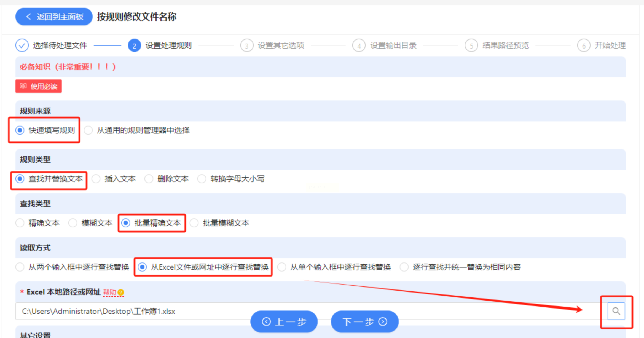Click the red 使用必读 button
This screenshot has width=644, height=338.
[39, 86]
